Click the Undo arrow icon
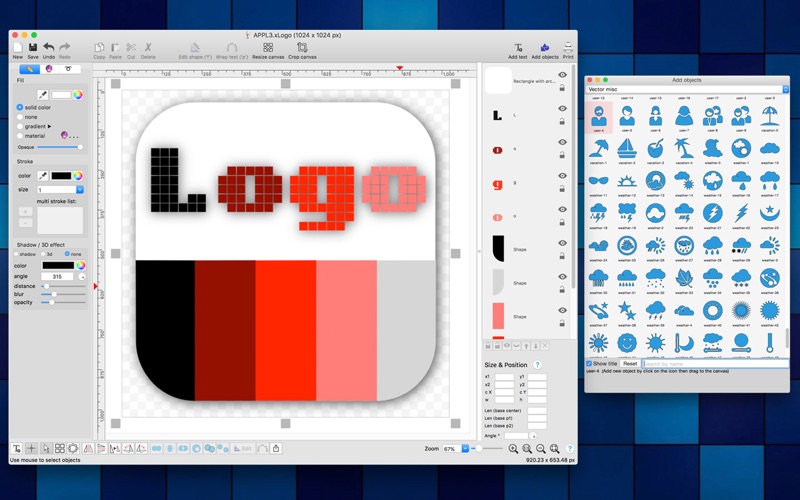The height and width of the screenshot is (500, 800). point(48,48)
